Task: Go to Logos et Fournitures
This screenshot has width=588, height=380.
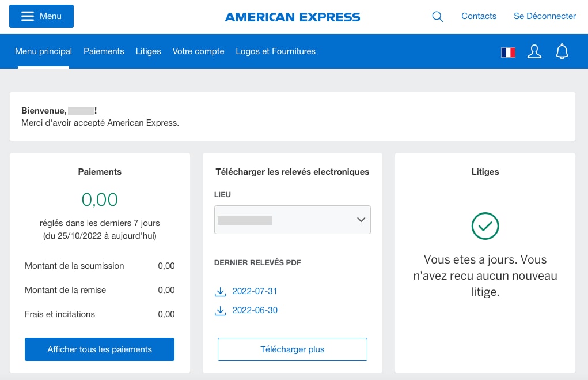Action: point(275,51)
